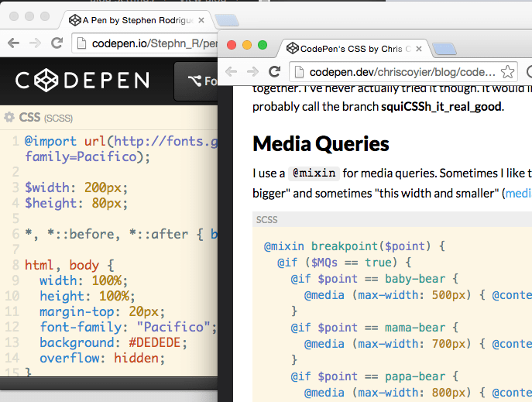Close the front browser window with red button
Screen dimensions: 532x402
click(232, 45)
